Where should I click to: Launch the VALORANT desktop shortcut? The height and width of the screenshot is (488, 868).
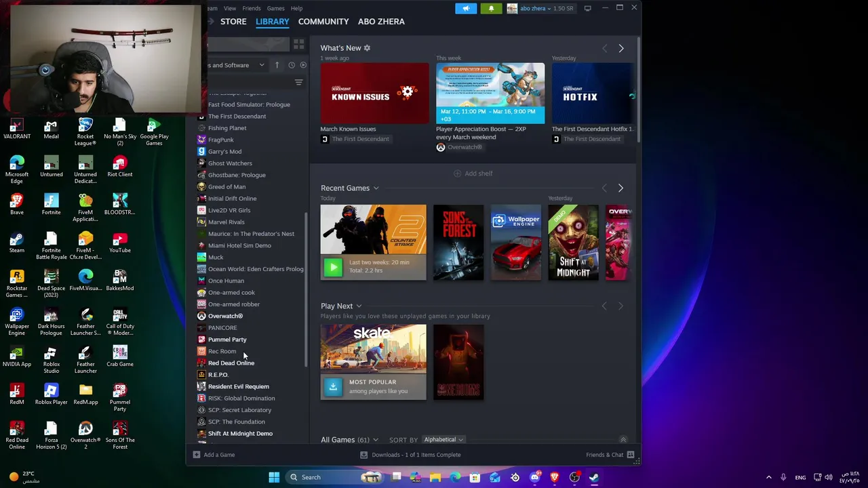17,129
